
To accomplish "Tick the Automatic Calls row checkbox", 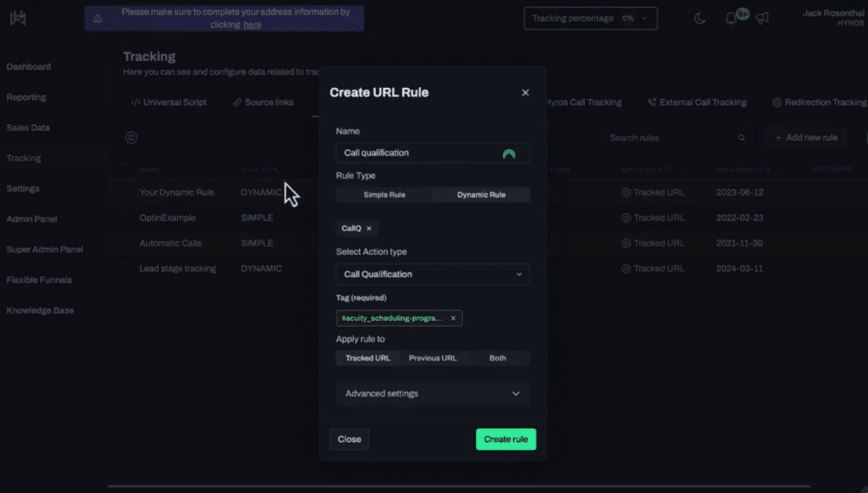I will pyautogui.click(x=123, y=243).
